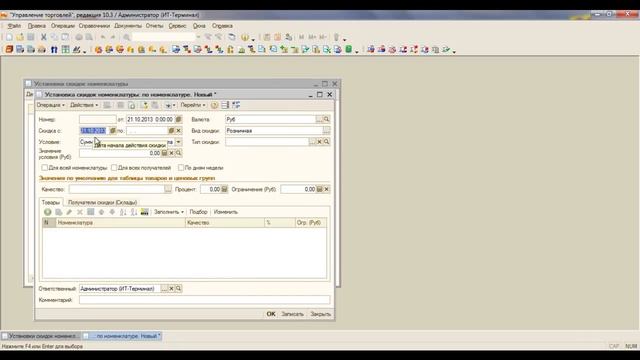Open the Условие combo box arrow
Image resolution: width=640 pixels, height=360 pixels.
(178, 142)
